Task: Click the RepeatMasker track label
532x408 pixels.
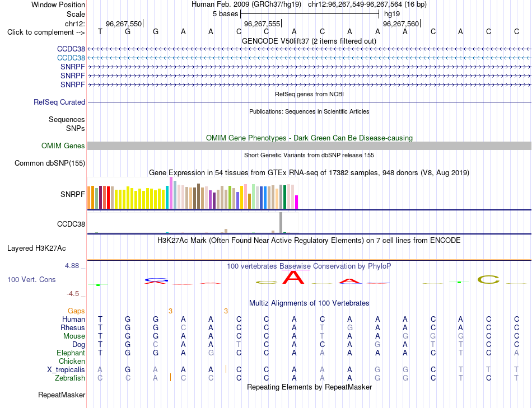Action: click(62, 395)
